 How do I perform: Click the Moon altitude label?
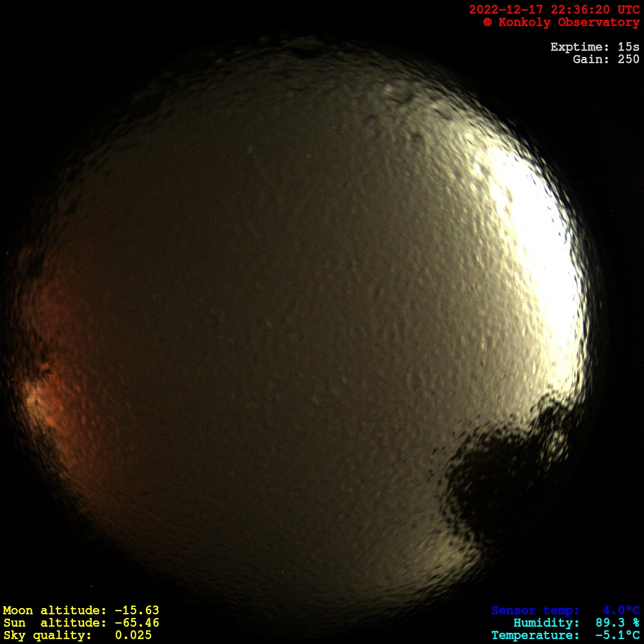56,611
